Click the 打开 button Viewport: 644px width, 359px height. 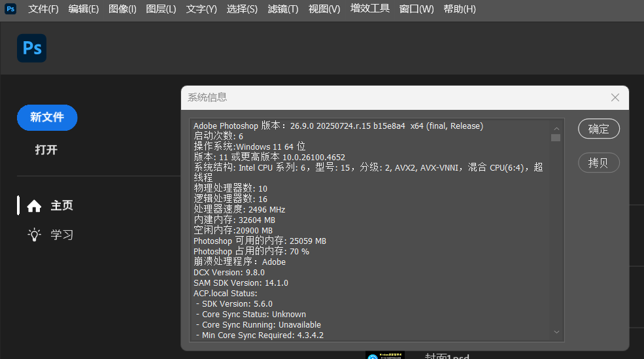(46, 150)
